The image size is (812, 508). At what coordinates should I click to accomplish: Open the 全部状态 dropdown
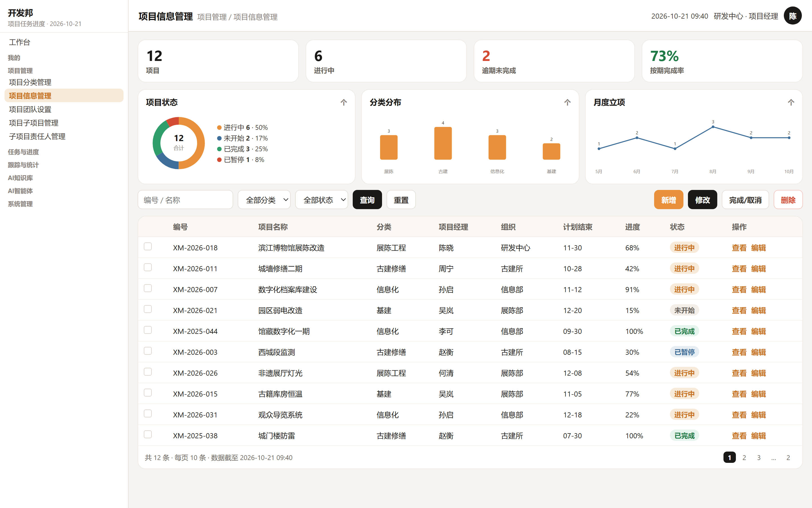point(321,200)
